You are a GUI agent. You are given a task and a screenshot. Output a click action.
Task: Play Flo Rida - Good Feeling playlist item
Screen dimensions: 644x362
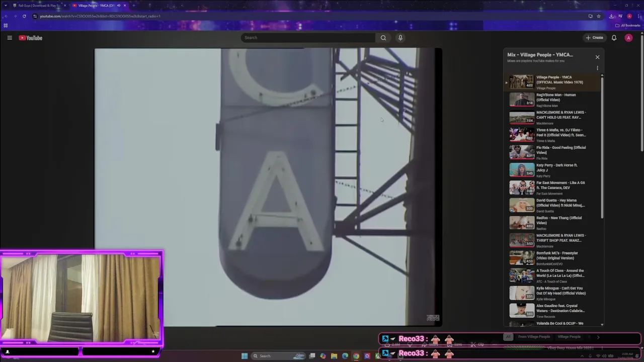(552, 152)
